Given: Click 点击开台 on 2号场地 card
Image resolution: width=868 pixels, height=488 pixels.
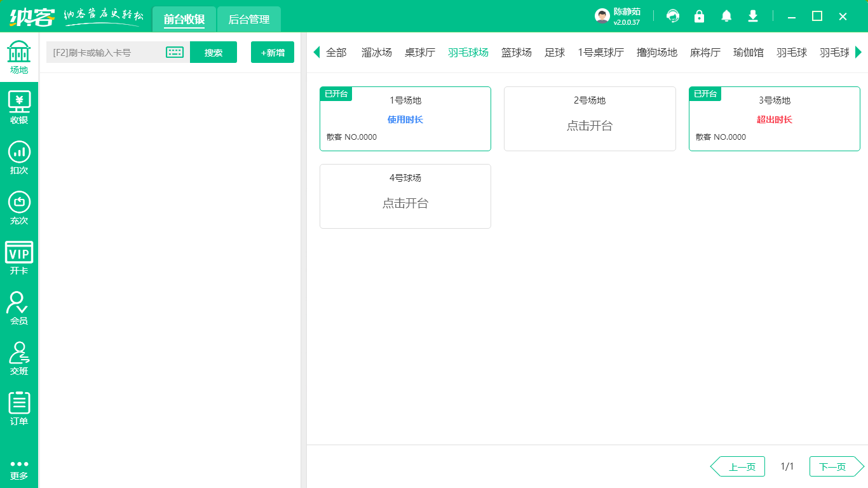Looking at the screenshot, I should coord(590,126).
